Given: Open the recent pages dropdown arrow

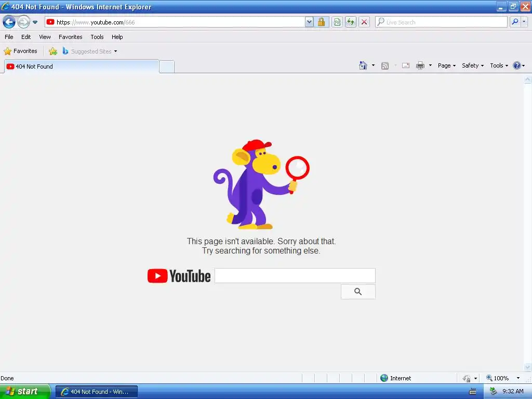Looking at the screenshot, I should click(35, 22).
